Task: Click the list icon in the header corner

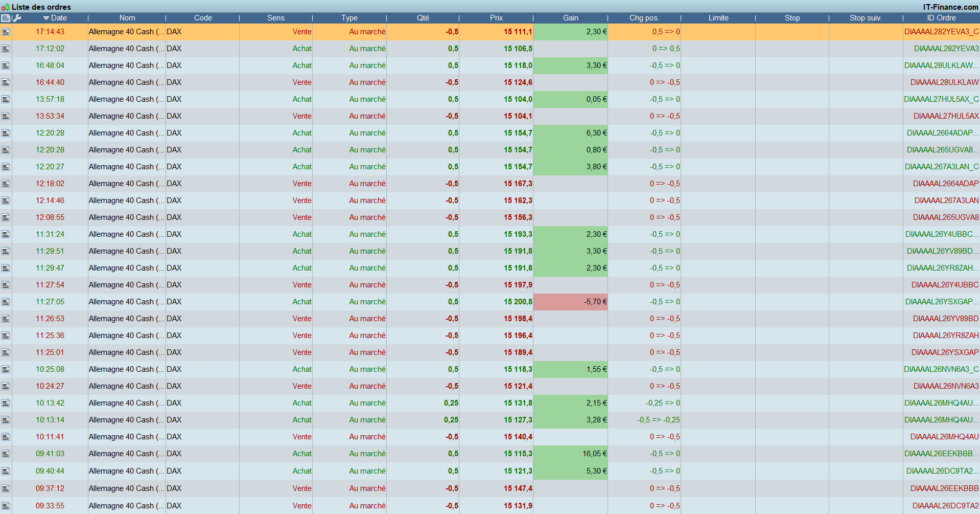Action: [6, 18]
